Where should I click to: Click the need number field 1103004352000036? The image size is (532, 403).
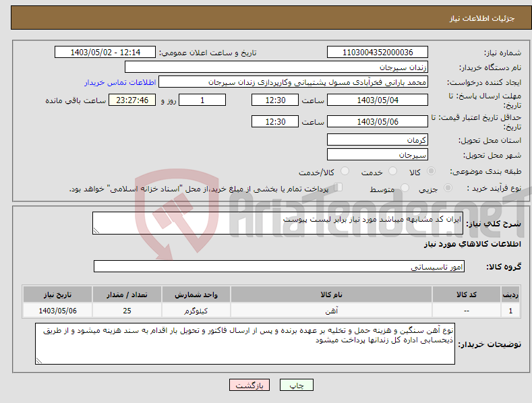(x=378, y=53)
